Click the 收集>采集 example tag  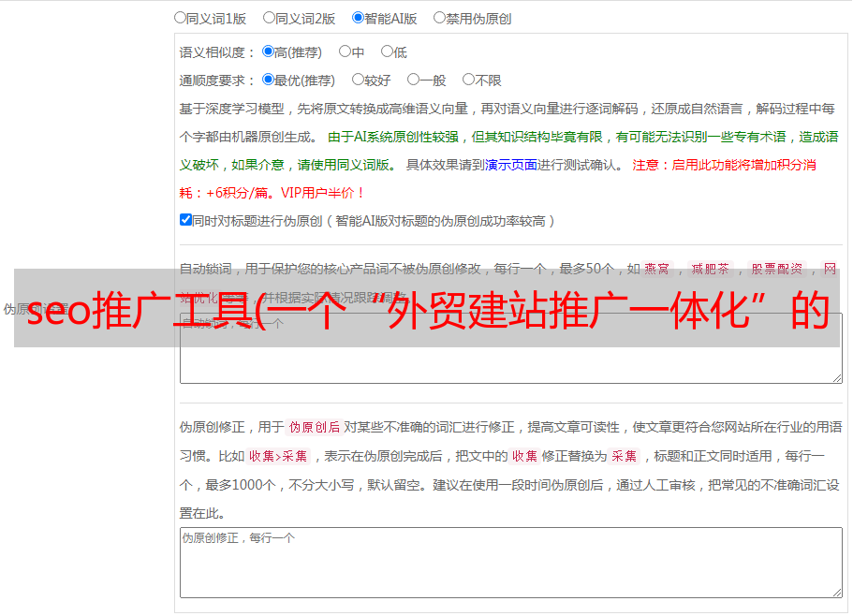(278, 456)
